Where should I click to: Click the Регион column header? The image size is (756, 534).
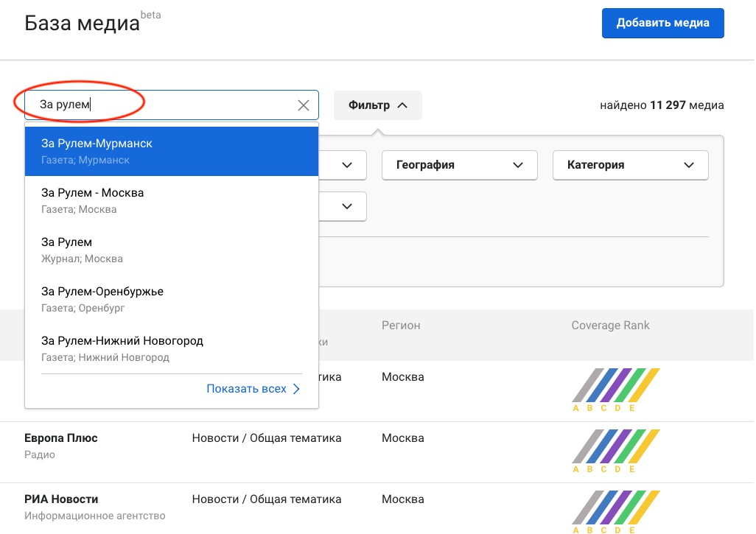[401, 326]
